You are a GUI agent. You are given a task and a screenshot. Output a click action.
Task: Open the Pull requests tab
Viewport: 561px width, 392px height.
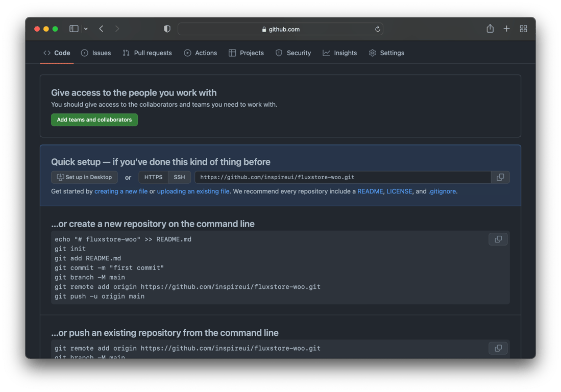[x=147, y=53]
